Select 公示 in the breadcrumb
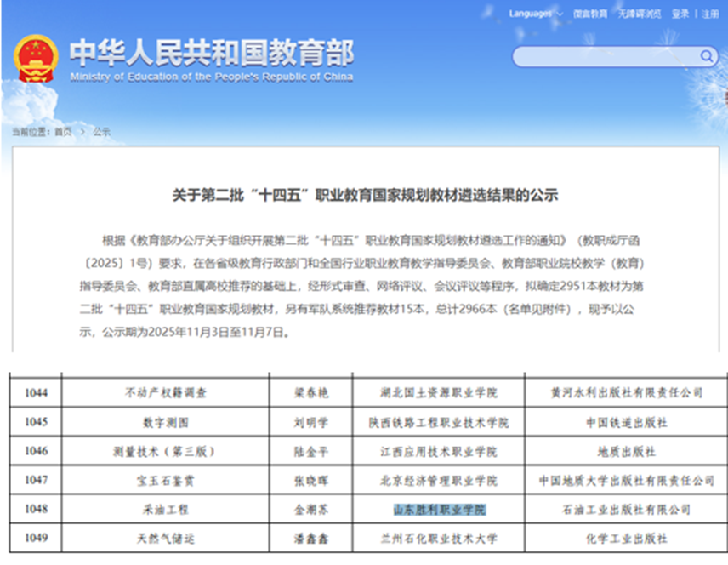The image size is (728, 565). (101, 133)
